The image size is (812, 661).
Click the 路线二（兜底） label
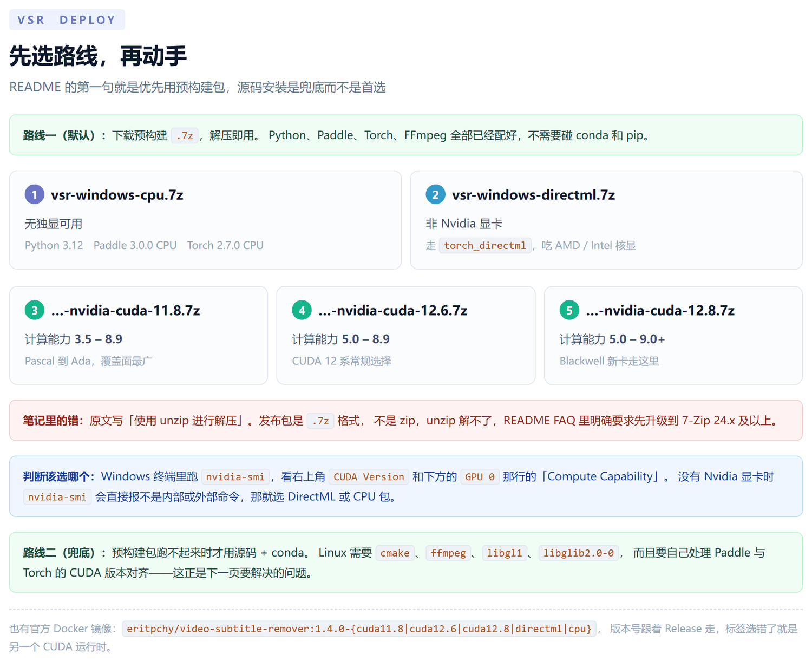tap(64, 553)
